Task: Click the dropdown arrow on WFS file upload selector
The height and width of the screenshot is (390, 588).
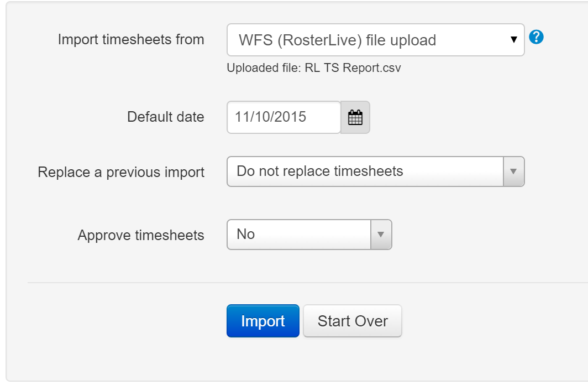Action: [x=513, y=39]
